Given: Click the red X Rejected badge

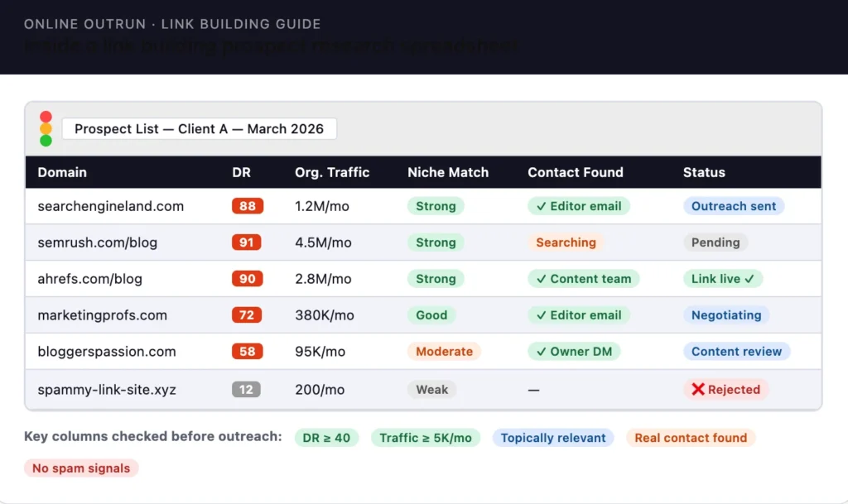Looking at the screenshot, I should pyautogui.click(x=725, y=389).
